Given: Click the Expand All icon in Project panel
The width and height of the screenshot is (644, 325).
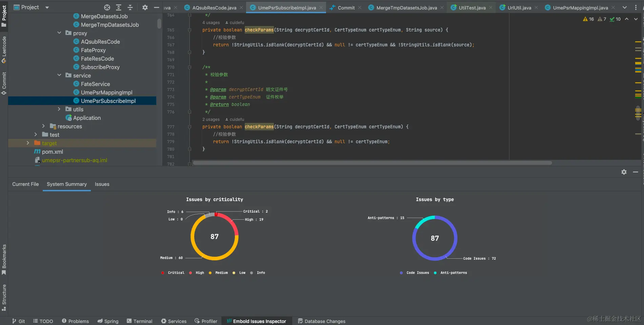Looking at the screenshot, I should coord(119,7).
